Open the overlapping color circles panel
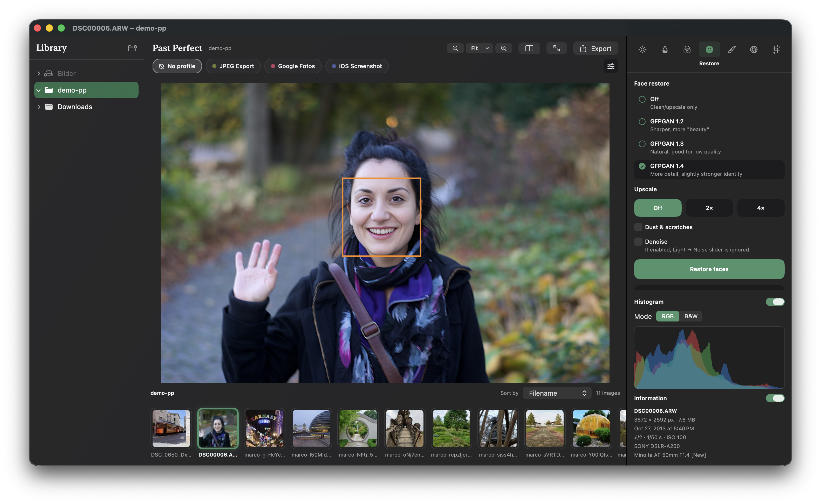The width and height of the screenshot is (821, 504). [687, 49]
